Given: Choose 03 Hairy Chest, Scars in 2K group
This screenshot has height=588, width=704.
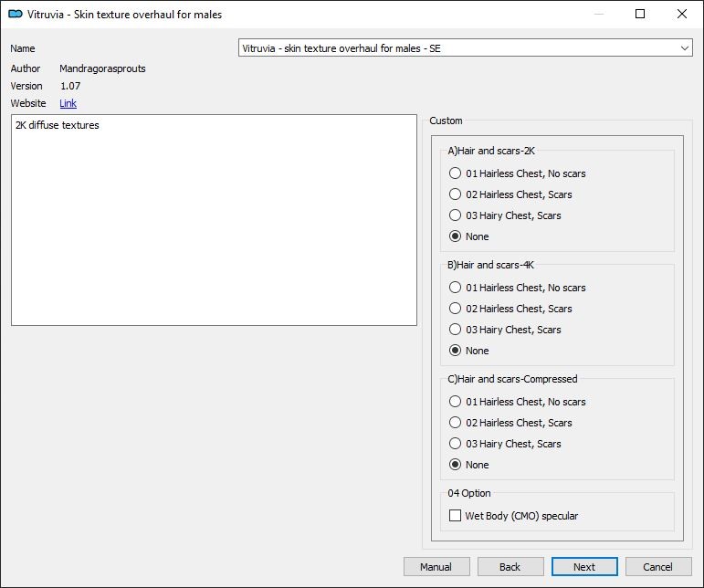Looking at the screenshot, I should point(456,215).
